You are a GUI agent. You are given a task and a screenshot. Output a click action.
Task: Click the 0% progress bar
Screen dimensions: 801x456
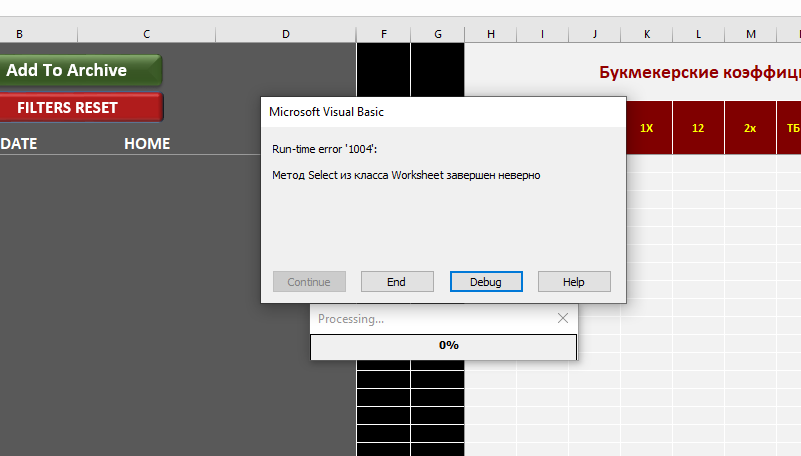443,346
